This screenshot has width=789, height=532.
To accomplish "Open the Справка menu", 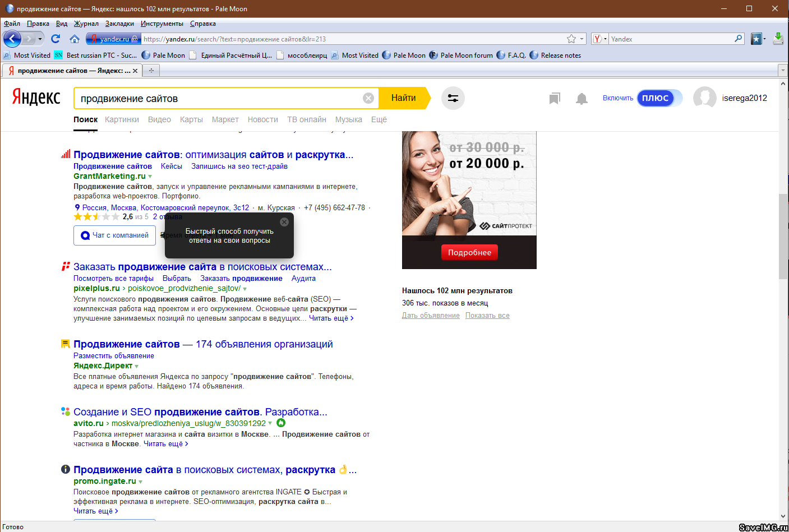I will tap(203, 24).
